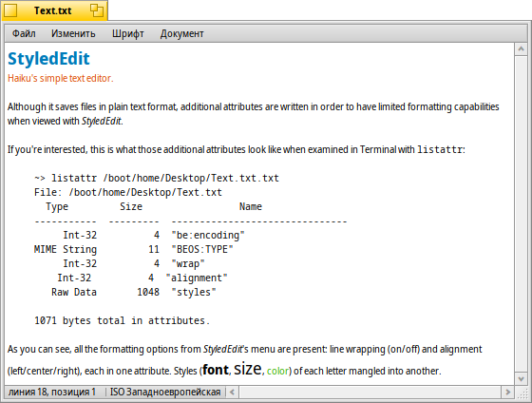This screenshot has height=403, width=532.
Task: Open the Изменить menu
Action: 73,33
